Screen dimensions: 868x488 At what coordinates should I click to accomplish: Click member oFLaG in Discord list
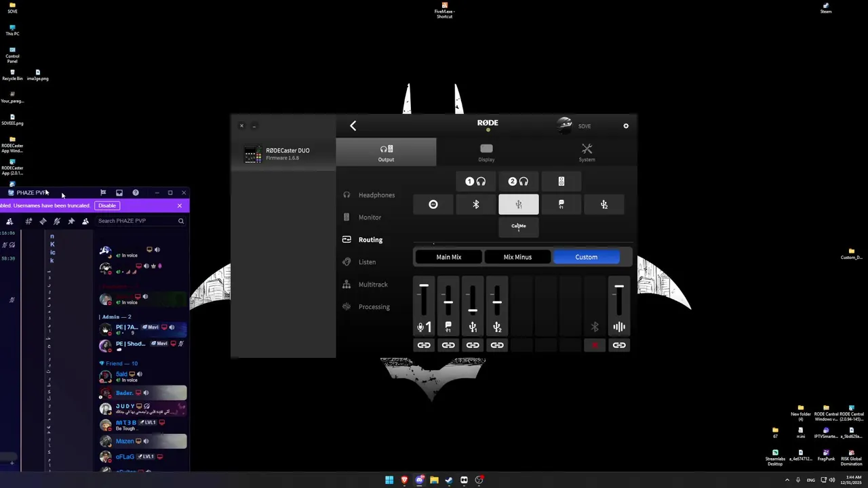click(x=142, y=457)
